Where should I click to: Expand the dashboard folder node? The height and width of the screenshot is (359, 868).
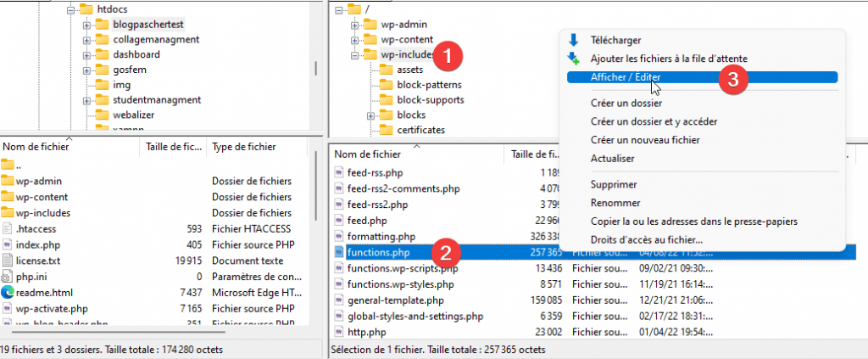tap(86, 55)
